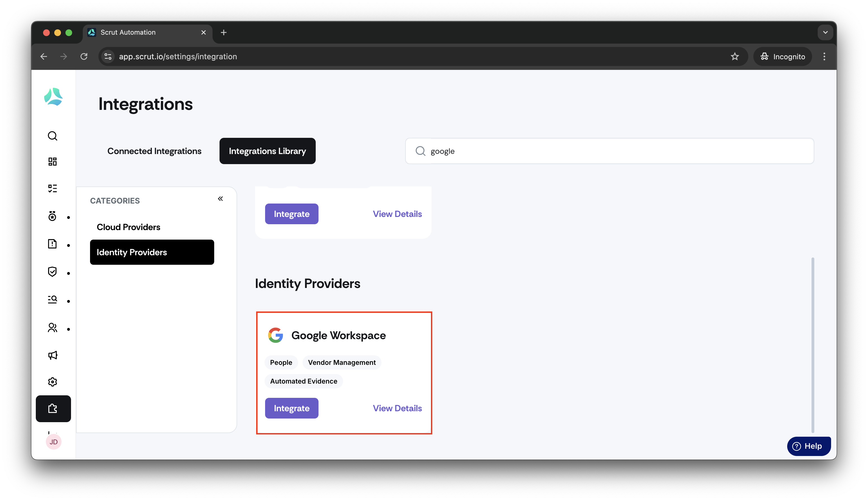Open the people icon in the sidebar
This screenshot has height=501, width=868.
click(x=52, y=328)
